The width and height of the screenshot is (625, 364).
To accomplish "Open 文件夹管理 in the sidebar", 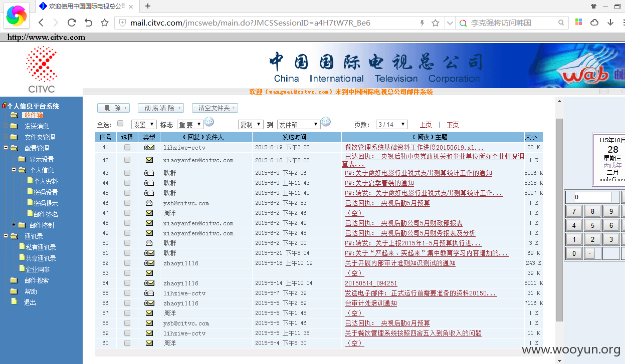I will point(40,137).
